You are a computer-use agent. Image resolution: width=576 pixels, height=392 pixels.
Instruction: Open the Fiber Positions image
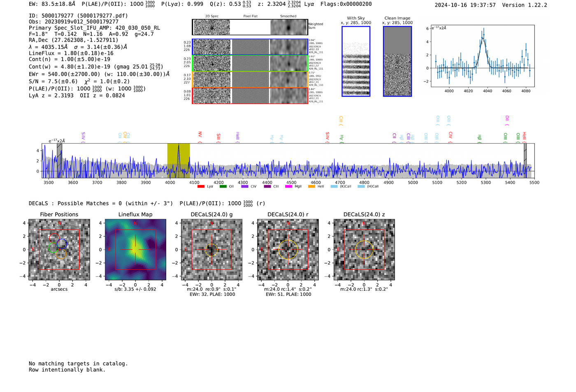point(59,250)
